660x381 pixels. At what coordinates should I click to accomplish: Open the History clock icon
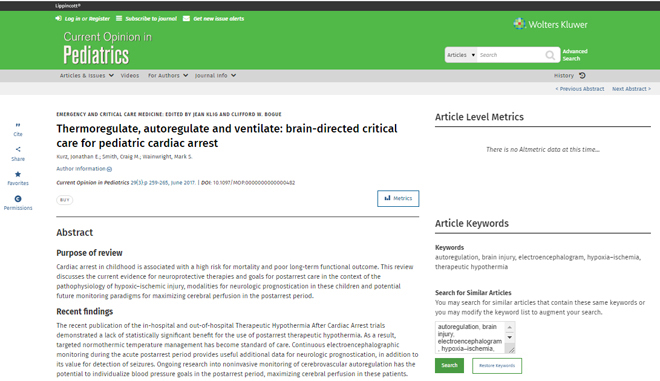click(582, 75)
